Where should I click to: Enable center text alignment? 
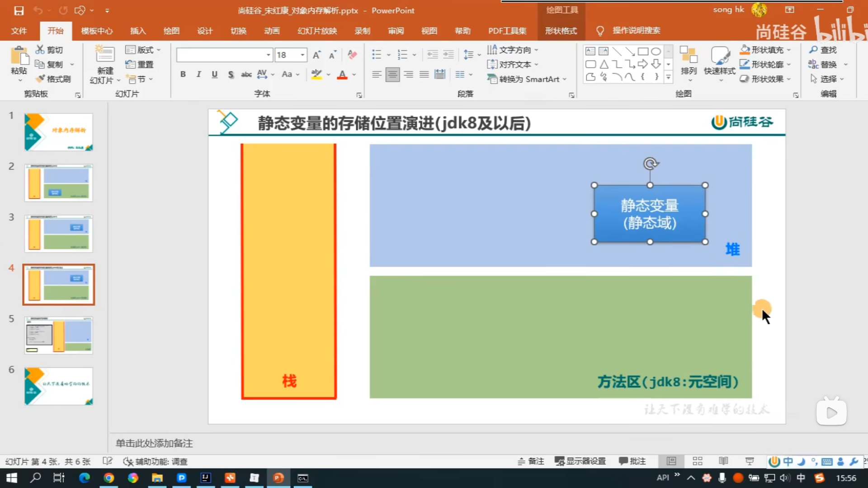point(392,75)
